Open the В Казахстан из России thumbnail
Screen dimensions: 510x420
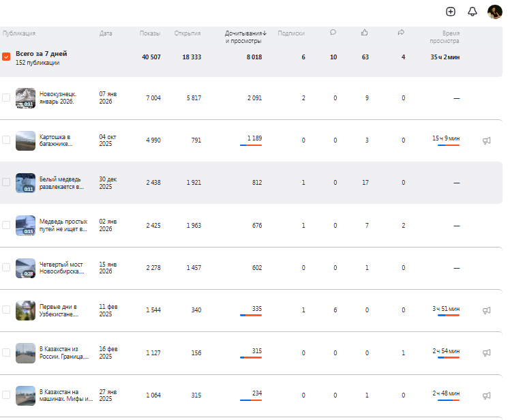[25, 352]
